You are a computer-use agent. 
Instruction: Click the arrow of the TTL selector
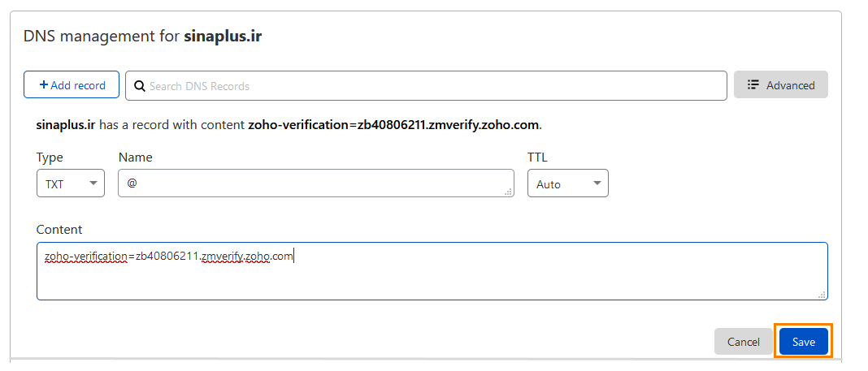point(597,183)
